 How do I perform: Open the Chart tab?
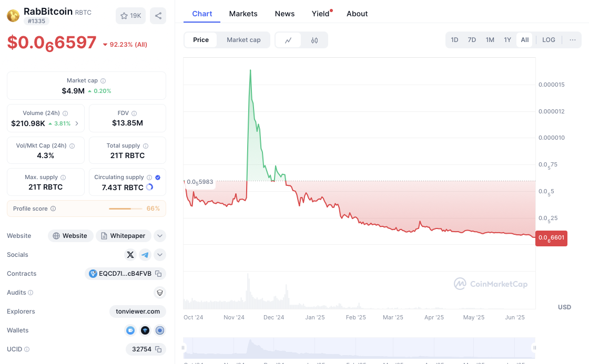pyautogui.click(x=202, y=14)
